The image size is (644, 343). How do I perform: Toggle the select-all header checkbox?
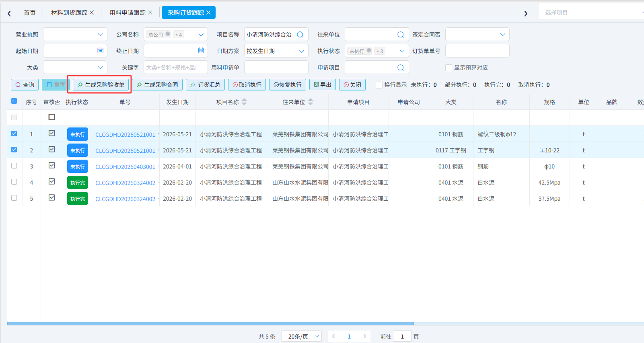(x=14, y=101)
